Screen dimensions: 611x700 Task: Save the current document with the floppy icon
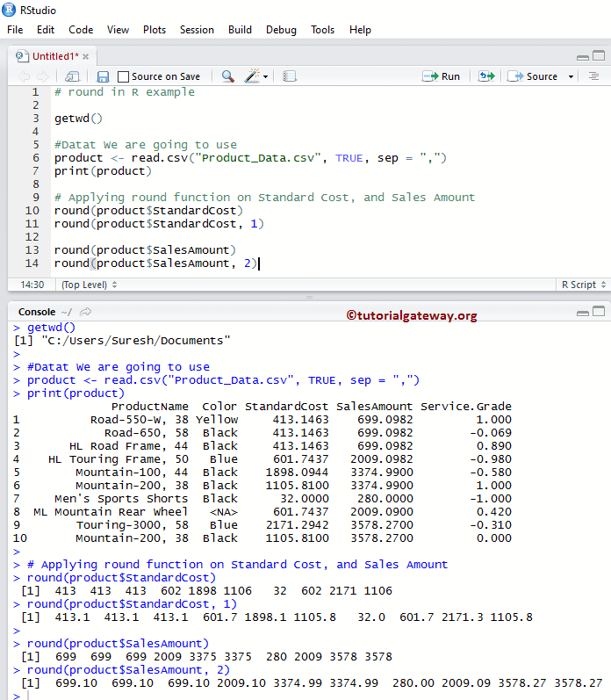point(103,76)
